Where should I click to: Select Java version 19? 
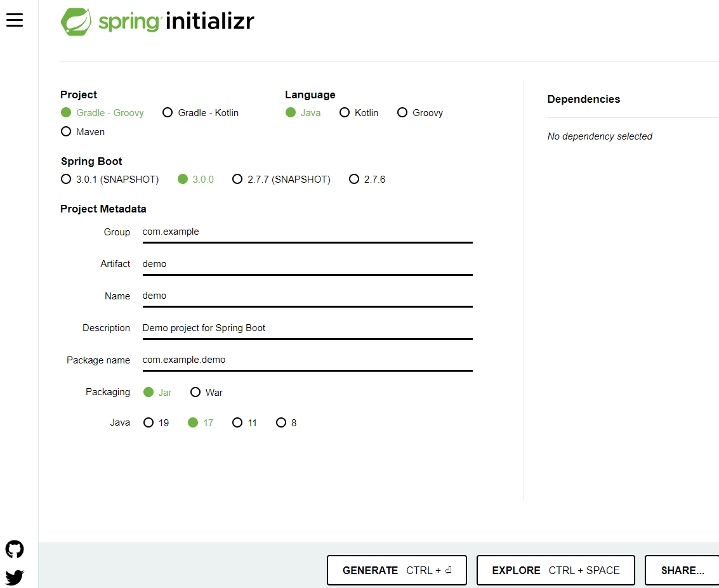click(156, 422)
